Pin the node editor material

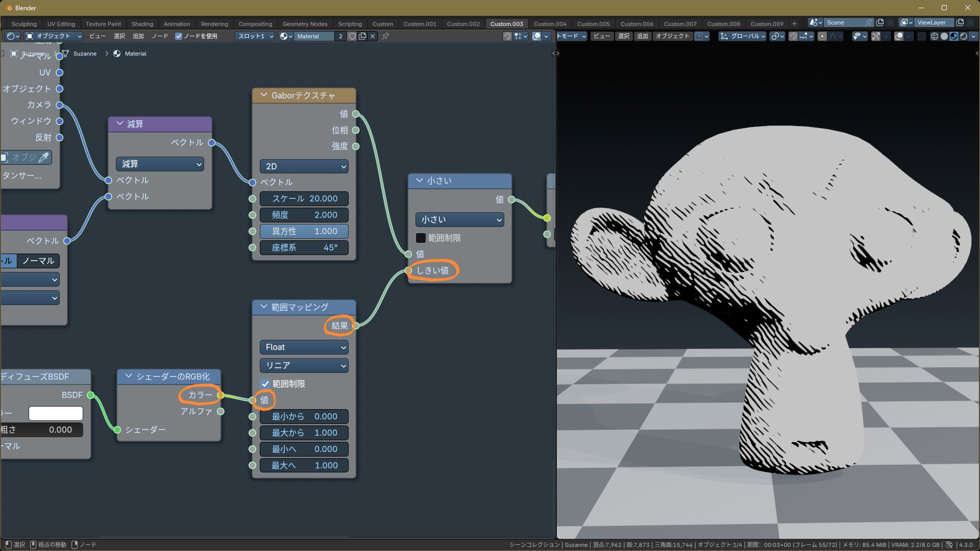tap(385, 36)
